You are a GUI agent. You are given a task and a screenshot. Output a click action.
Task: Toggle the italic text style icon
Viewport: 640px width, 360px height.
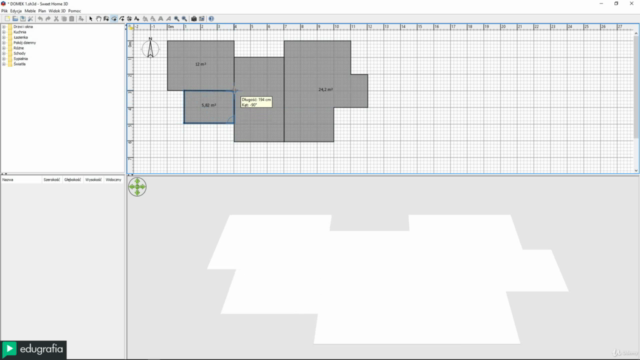(169, 19)
